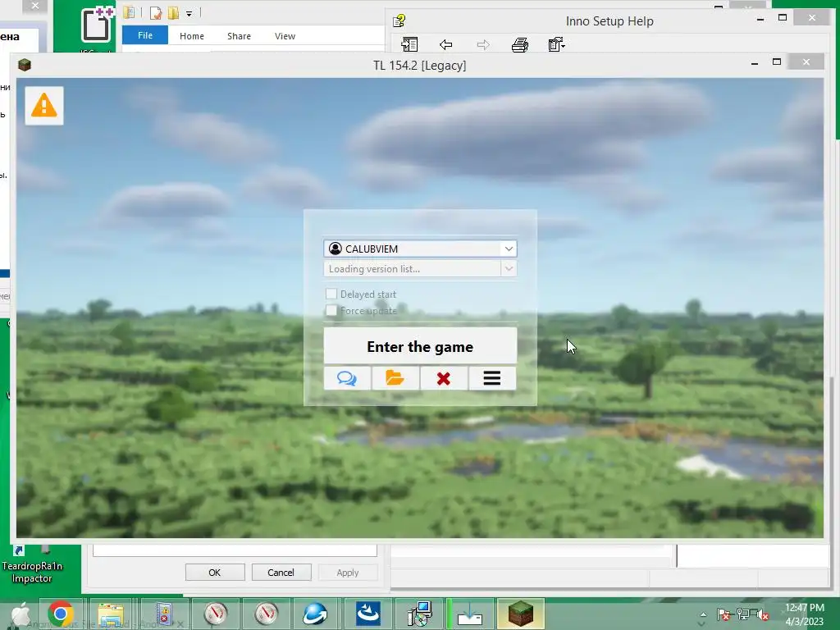Image resolution: width=840 pixels, height=630 pixels.
Task: Click OK in the background dialog
Action: (x=215, y=572)
